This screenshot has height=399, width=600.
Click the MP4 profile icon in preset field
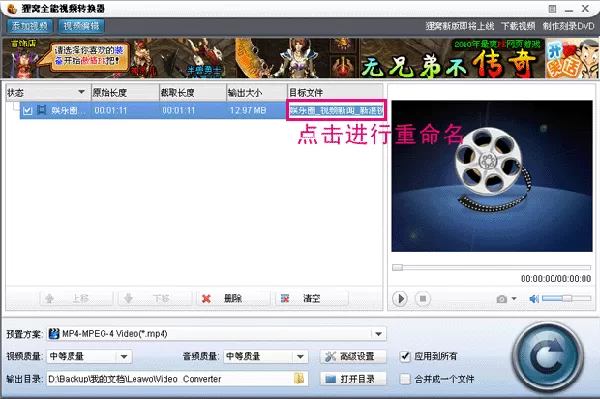[x=54, y=334]
